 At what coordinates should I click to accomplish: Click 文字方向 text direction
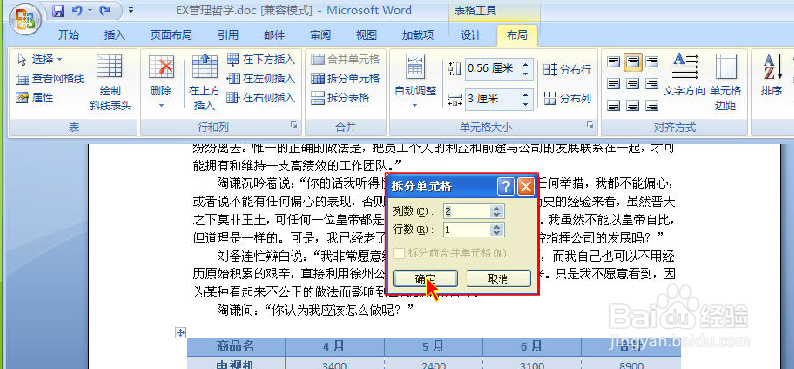685,76
